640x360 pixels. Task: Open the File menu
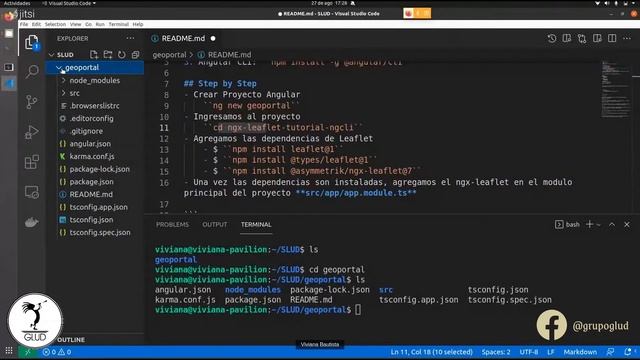pos(24,24)
